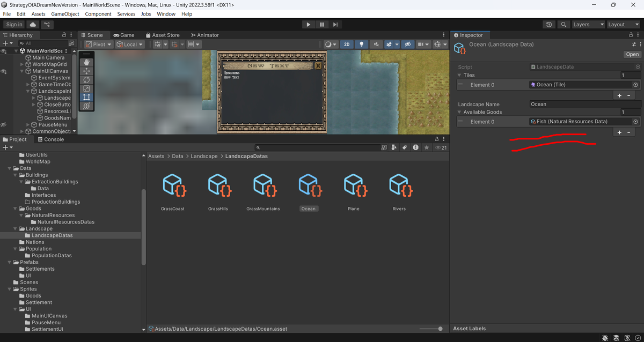The height and width of the screenshot is (342, 644).
Task: Collapse the Avaliable Goods list foldout
Action: pyautogui.click(x=460, y=112)
